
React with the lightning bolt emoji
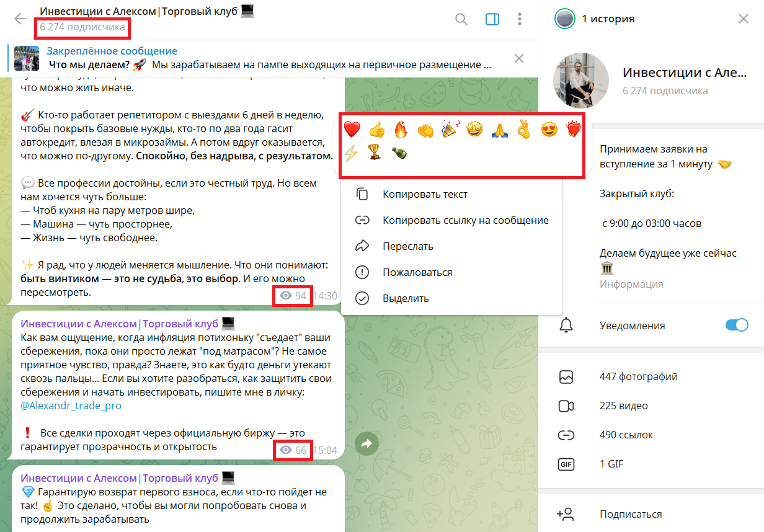coord(351,153)
